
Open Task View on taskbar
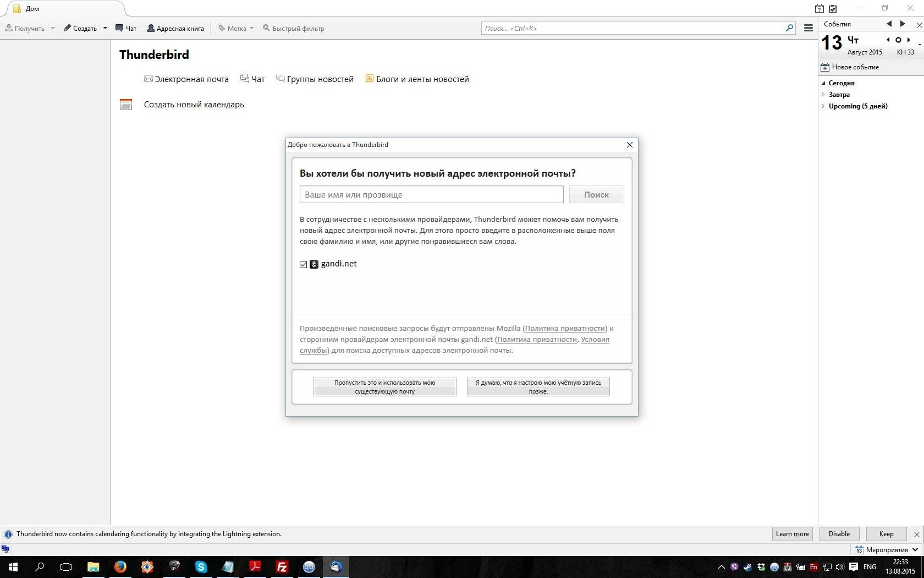click(x=66, y=567)
